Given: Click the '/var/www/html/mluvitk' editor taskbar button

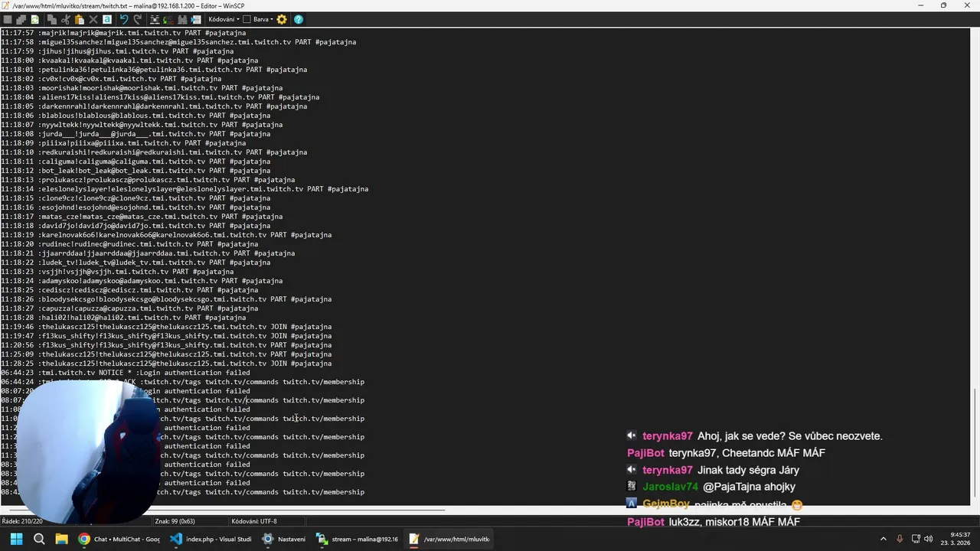Looking at the screenshot, I should (x=449, y=539).
